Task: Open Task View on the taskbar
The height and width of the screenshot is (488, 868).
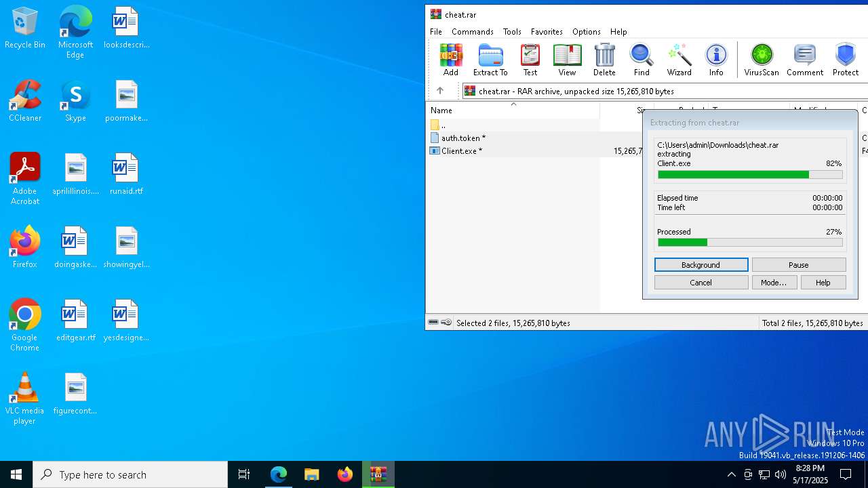Action: [244, 474]
